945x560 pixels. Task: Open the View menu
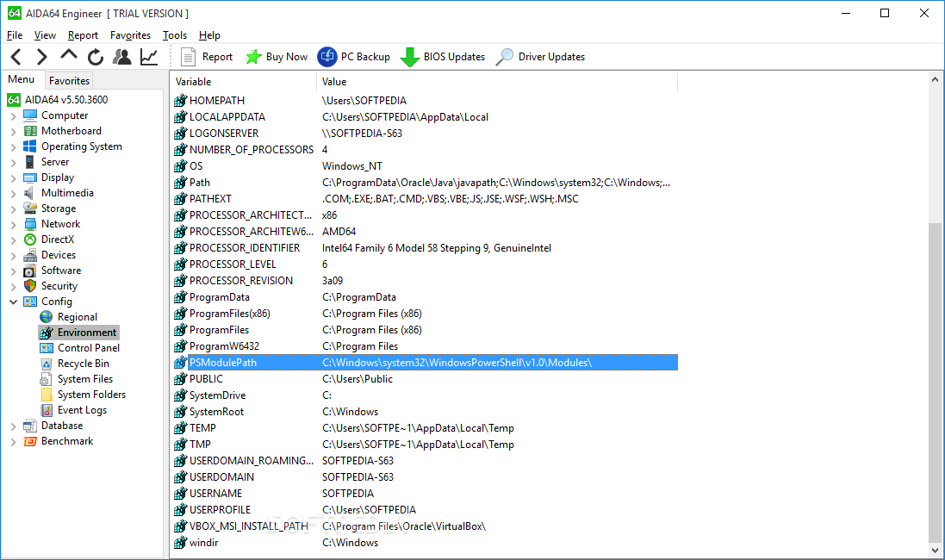[45, 35]
